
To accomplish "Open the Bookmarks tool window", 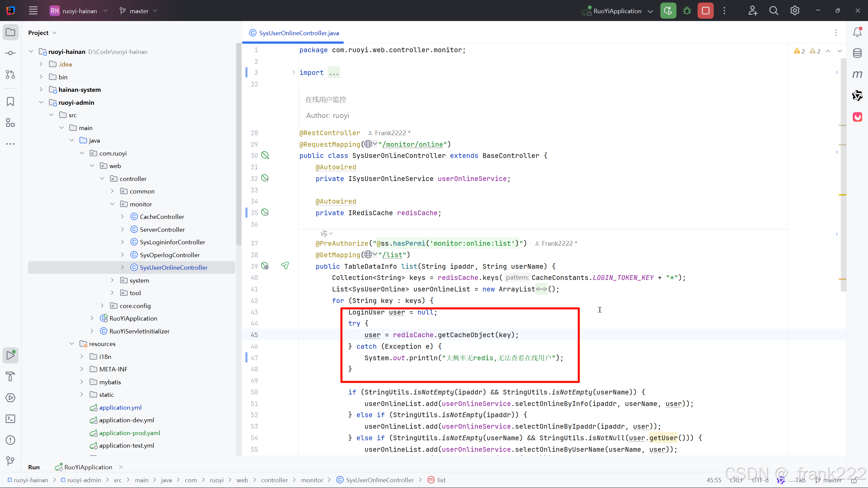I will click(11, 101).
